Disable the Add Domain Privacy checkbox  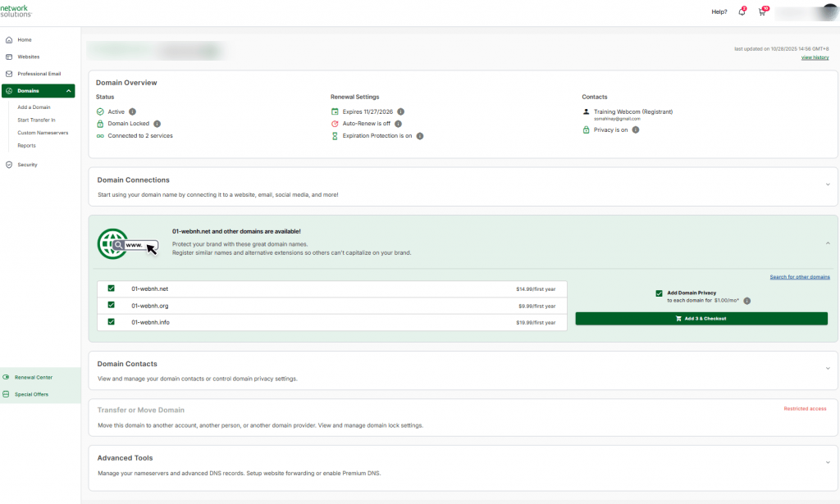click(x=659, y=293)
